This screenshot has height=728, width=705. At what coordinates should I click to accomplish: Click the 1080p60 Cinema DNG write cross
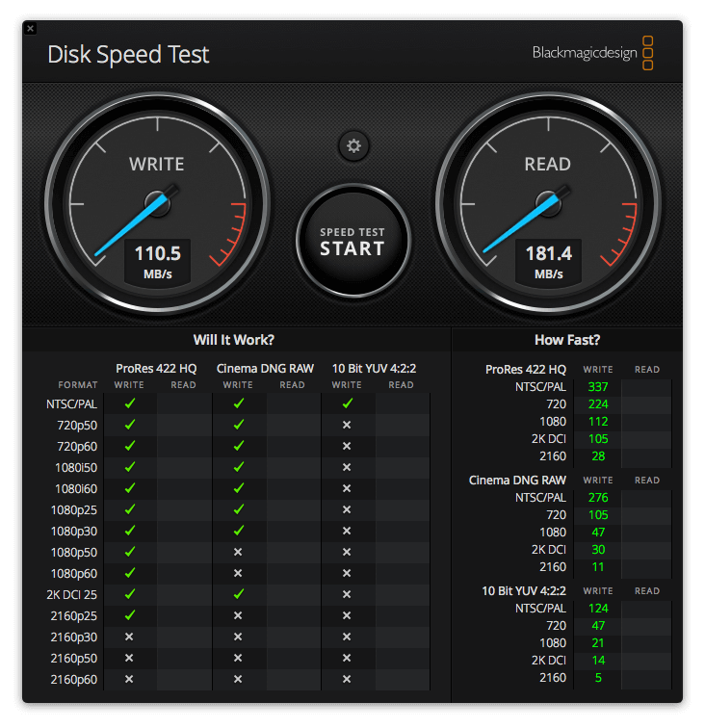coord(238,573)
